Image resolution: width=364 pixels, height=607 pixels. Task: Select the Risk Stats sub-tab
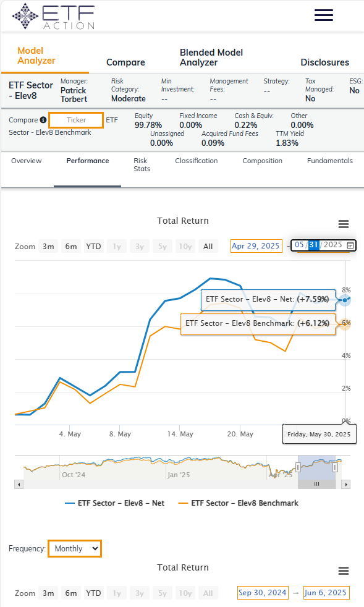[x=142, y=164]
